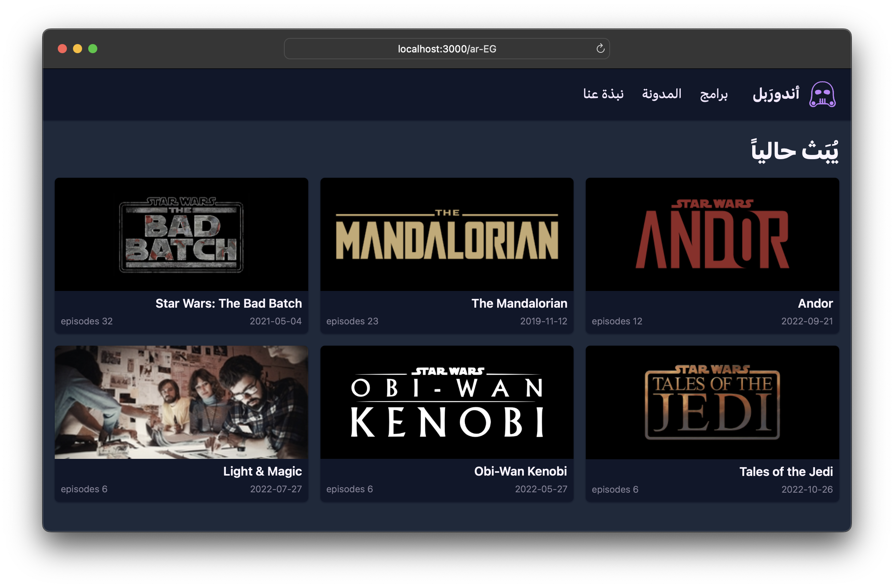This screenshot has width=894, height=588.
Task: Click the 2019-11-12 date text
Action: pyautogui.click(x=544, y=321)
